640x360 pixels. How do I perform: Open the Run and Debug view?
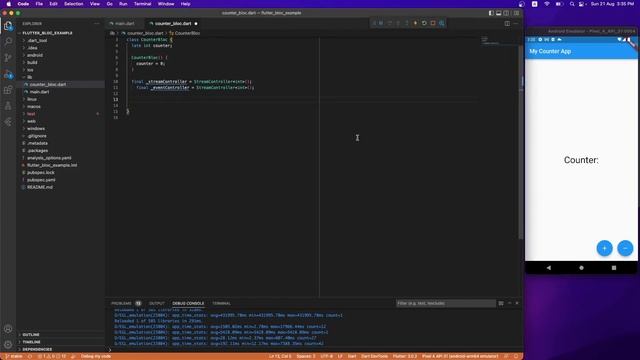[x=8, y=74]
